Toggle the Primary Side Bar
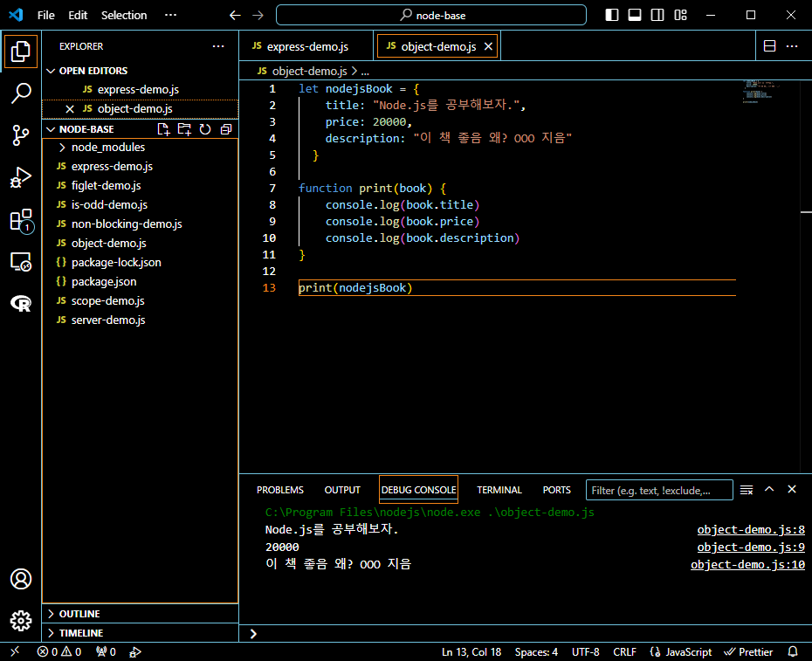Screen dimensions: 812x661 [611, 15]
